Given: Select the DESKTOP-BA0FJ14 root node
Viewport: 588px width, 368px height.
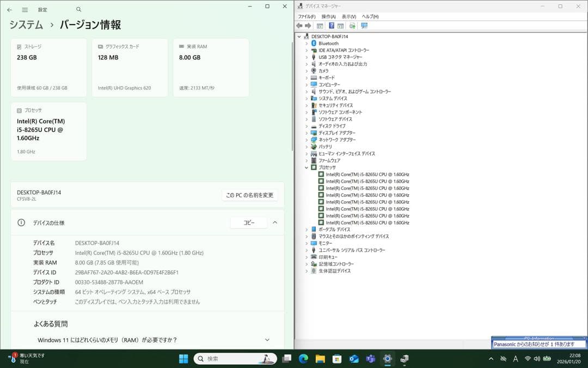Looking at the screenshot, I should pos(329,37).
